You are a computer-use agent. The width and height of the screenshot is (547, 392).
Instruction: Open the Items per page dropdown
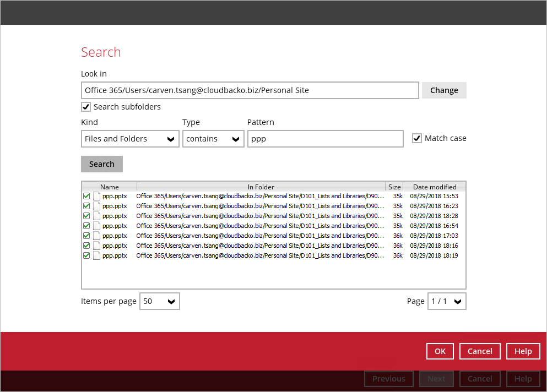tap(159, 302)
